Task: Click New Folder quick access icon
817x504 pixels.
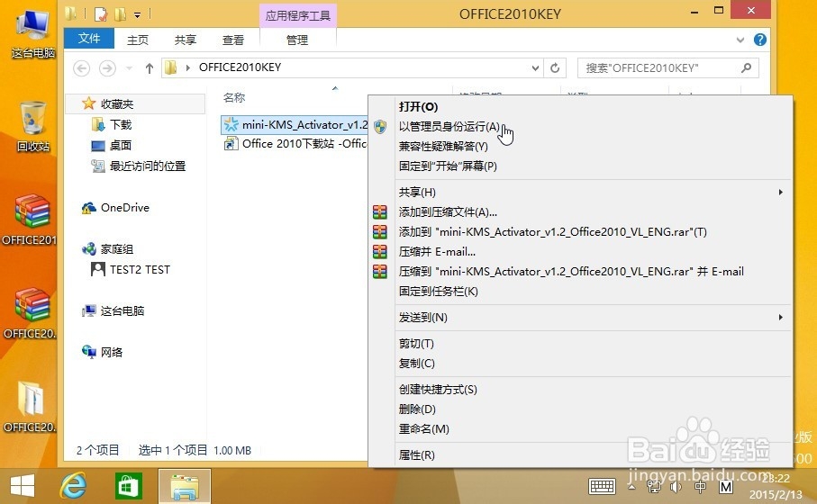Action: [x=121, y=14]
